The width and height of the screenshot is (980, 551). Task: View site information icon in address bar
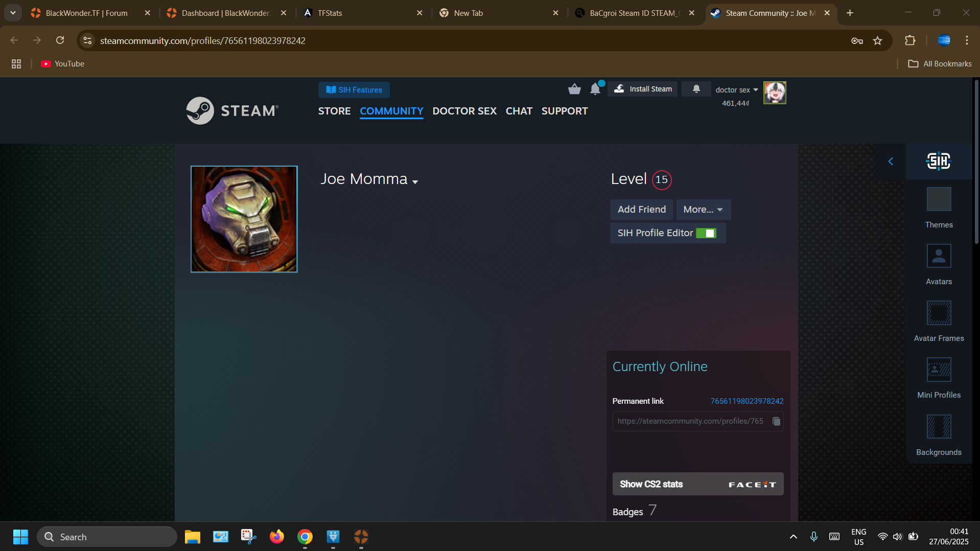[x=87, y=40]
